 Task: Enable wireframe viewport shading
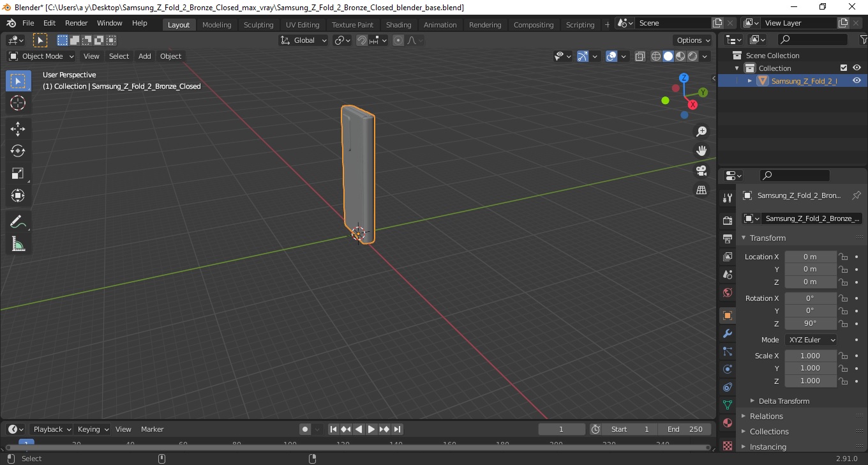(656, 56)
